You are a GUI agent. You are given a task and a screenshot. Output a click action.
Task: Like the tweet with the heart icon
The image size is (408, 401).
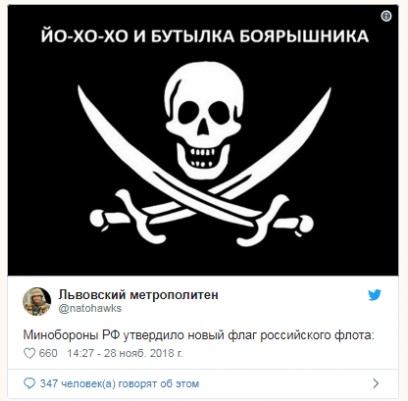click(29, 353)
